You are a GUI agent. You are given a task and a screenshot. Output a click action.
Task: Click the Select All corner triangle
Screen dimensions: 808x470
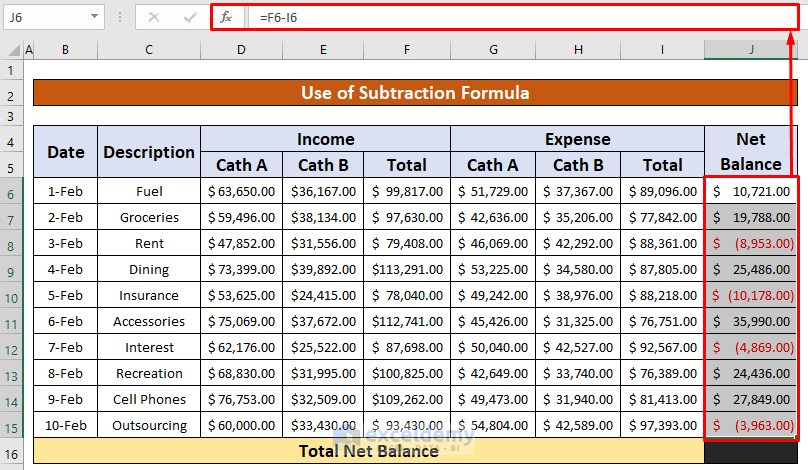[11, 50]
